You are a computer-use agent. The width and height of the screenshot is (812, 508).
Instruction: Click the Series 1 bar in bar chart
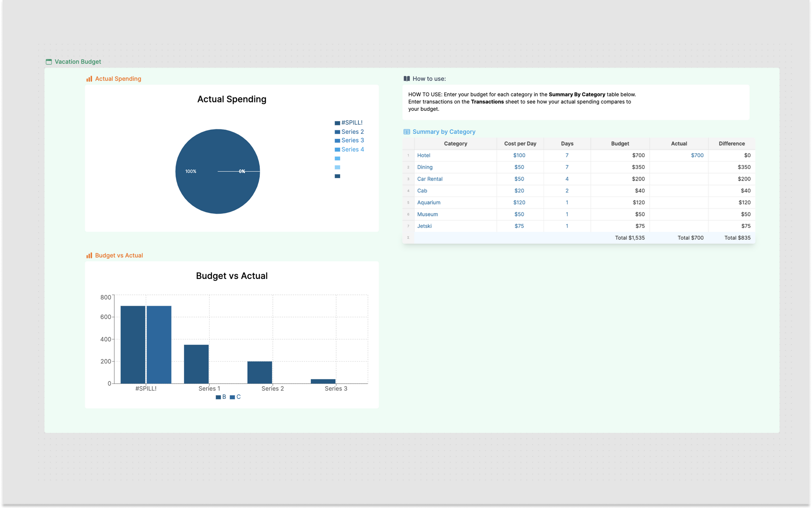pos(196,364)
